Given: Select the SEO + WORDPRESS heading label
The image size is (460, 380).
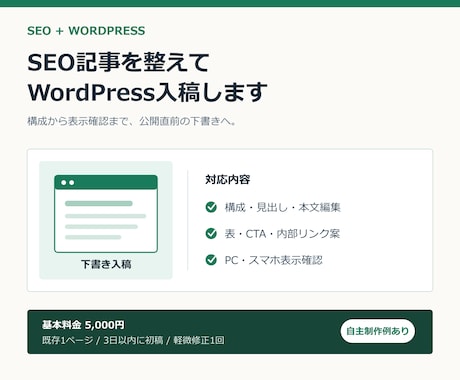Looking at the screenshot, I should (86, 31).
